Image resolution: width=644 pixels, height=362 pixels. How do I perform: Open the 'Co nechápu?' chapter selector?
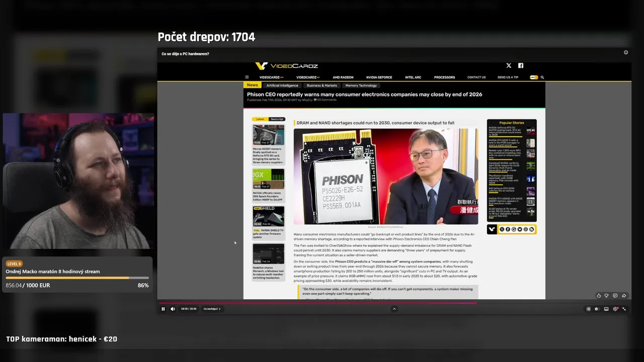212,309
